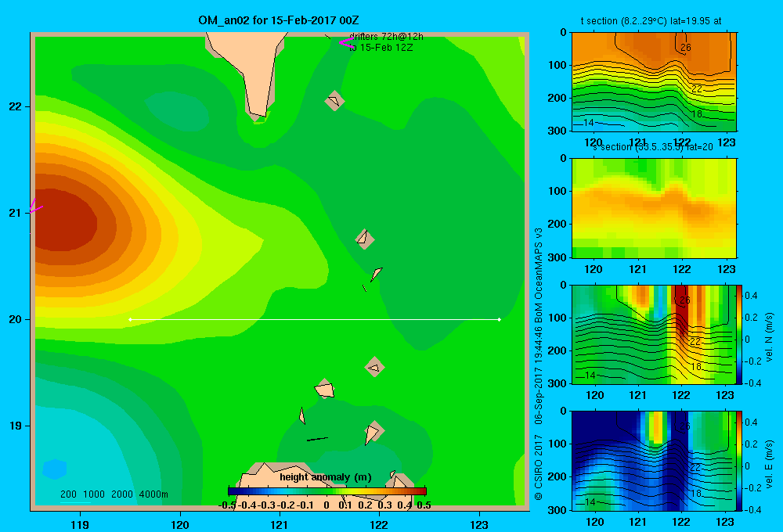Click the western endpoint of the white section line
The width and height of the screenshot is (783, 532).
point(130,319)
